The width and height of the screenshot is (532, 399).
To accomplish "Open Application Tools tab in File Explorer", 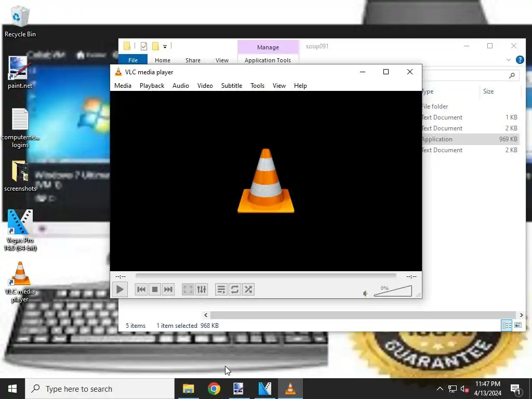I will tap(268, 60).
